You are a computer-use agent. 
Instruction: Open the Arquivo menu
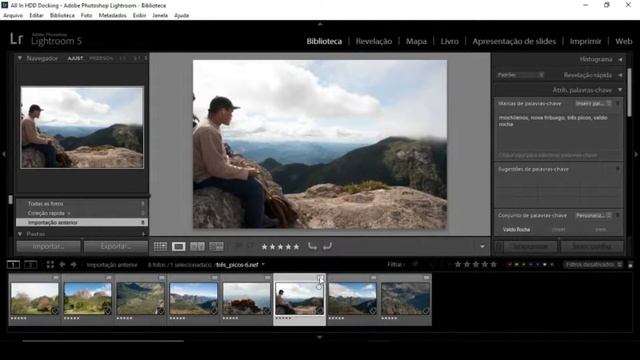coord(13,16)
